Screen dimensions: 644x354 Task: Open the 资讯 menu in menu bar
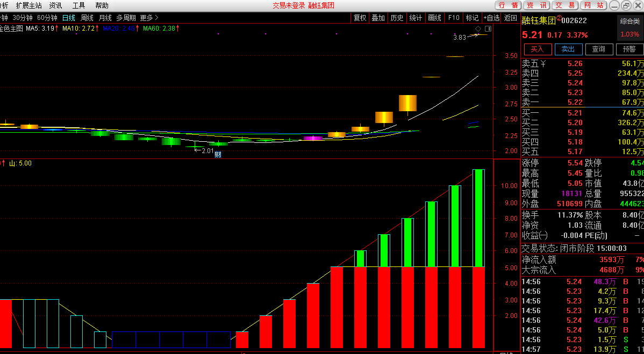point(55,5)
